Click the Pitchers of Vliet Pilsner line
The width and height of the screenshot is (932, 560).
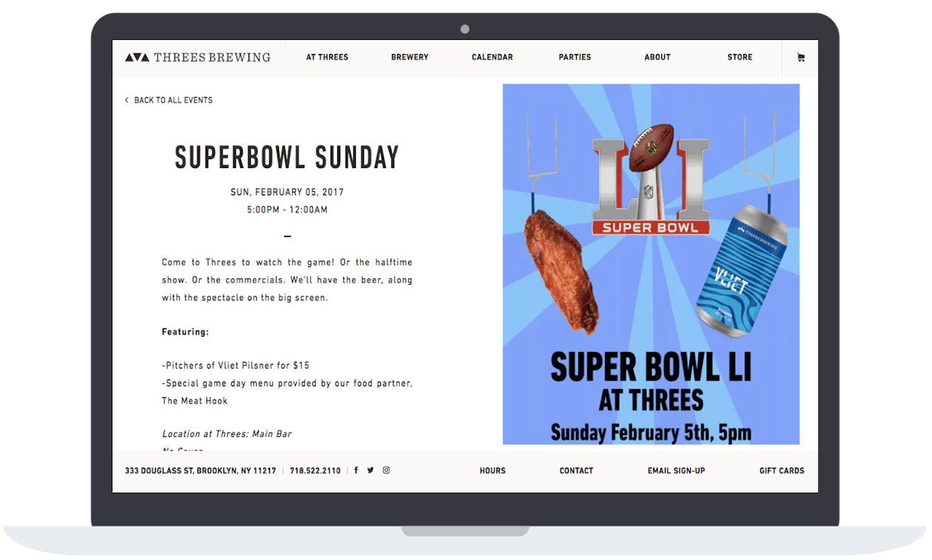point(236,365)
